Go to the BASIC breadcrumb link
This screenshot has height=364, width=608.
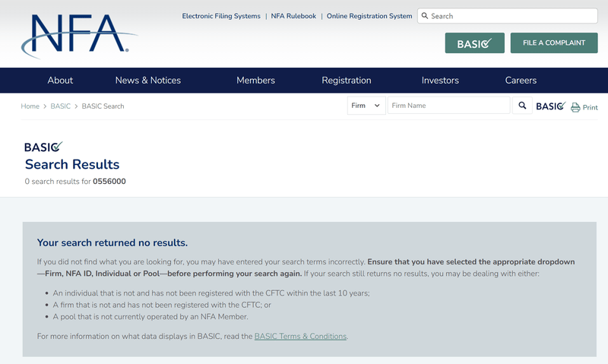[61, 106]
